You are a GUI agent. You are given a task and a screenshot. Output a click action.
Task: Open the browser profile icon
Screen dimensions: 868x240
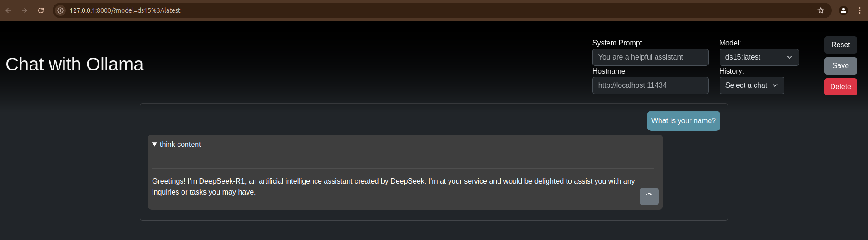843,10
